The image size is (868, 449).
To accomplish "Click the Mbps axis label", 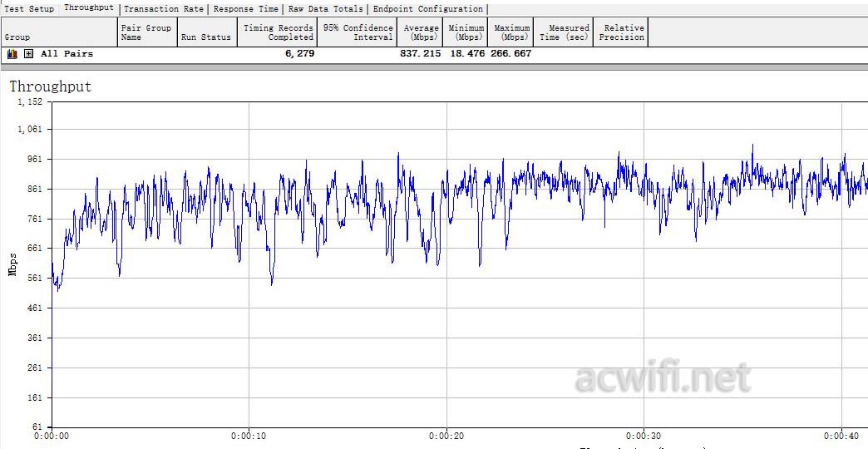I will tap(12, 264).
